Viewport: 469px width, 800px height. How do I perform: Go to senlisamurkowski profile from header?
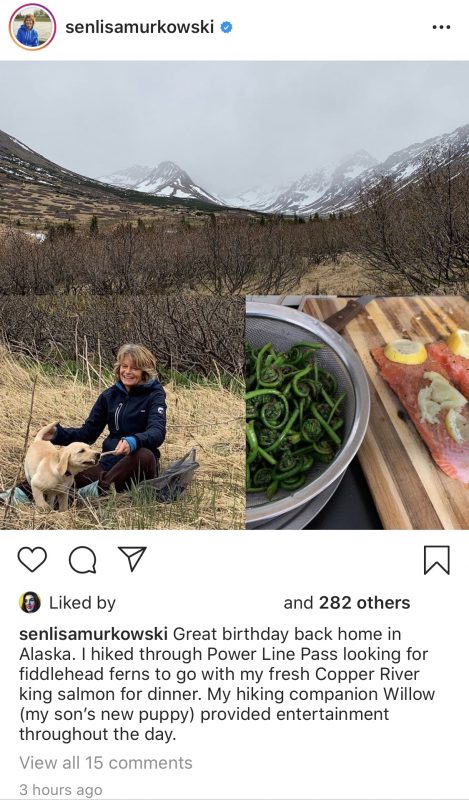[x=139, y=27]
